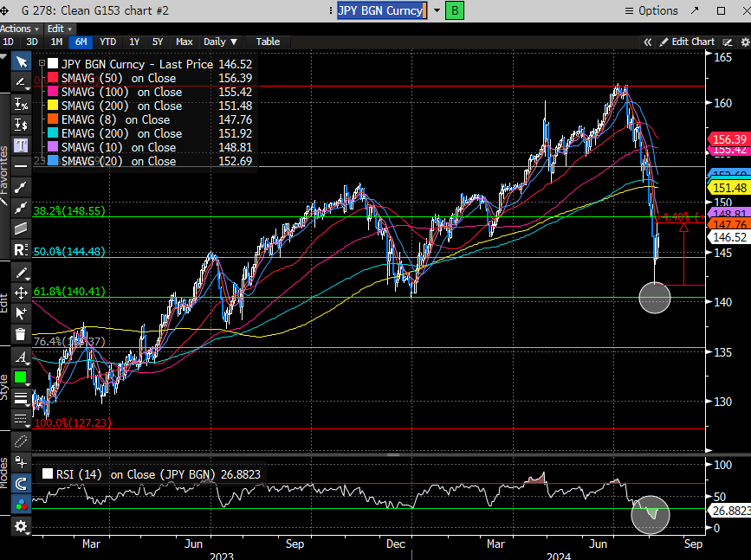Click the 38.2%(148.55) Fibonacci label

pos(69,210)
